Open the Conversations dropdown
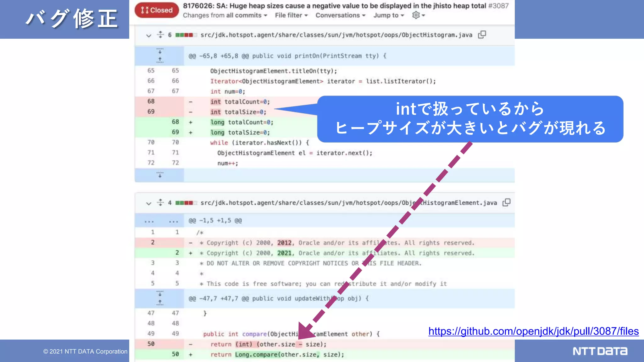Viewport: 644px width, 362px height. [x=341, y=15]
